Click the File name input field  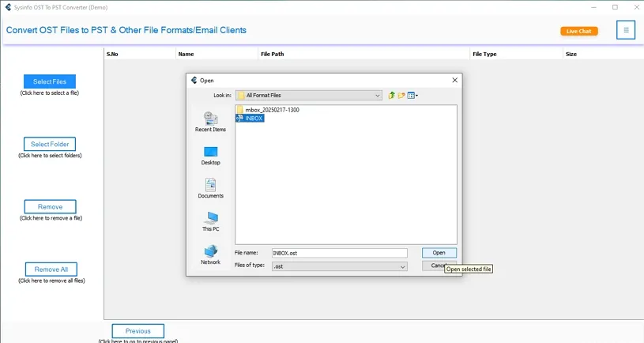click(340, 253)
